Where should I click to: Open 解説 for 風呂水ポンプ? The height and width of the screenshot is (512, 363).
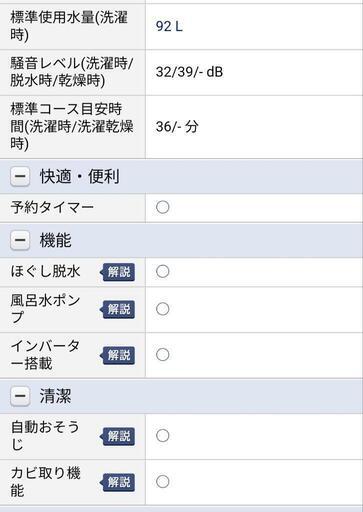pos(117,309)
